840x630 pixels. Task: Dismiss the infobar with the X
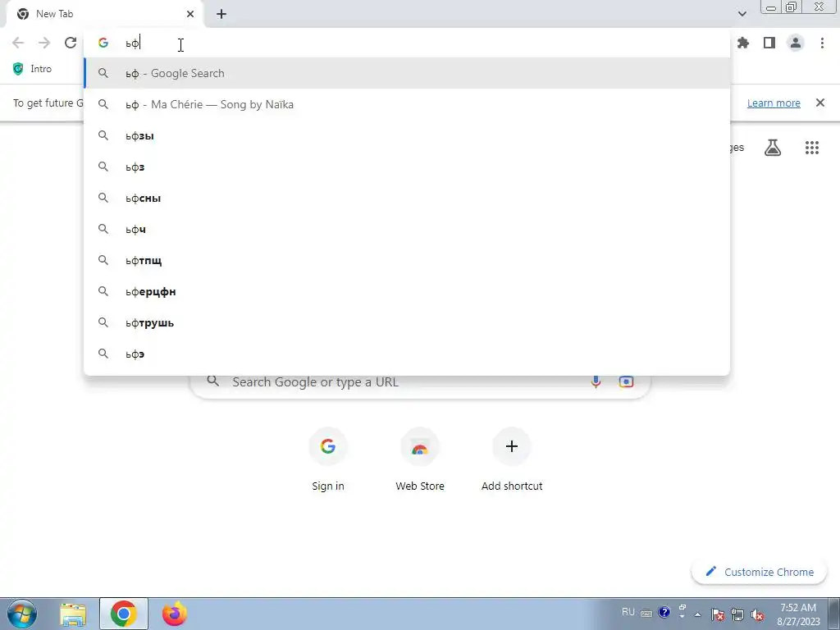[x=820, y=103]
